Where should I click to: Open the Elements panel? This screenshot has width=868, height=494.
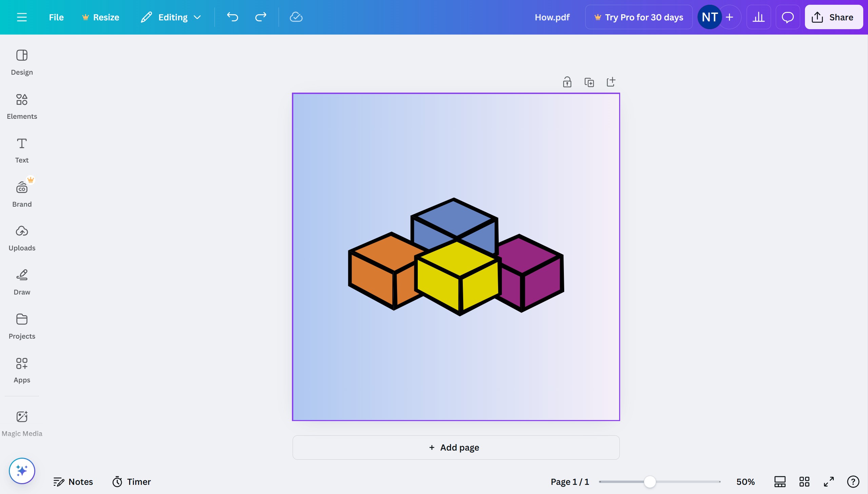click(x=22, y=107)
